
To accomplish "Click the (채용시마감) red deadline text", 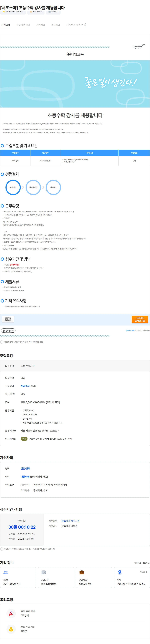I will [x=14, y=265].
